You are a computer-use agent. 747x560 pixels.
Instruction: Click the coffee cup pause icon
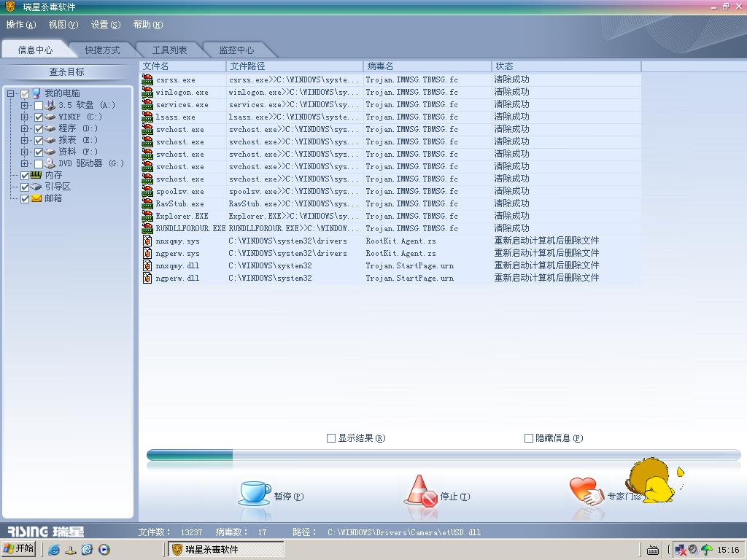point(255,494)
